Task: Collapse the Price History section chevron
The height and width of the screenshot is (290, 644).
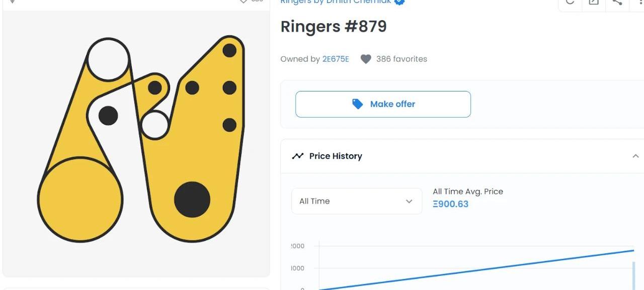Action: pos(635,156)
